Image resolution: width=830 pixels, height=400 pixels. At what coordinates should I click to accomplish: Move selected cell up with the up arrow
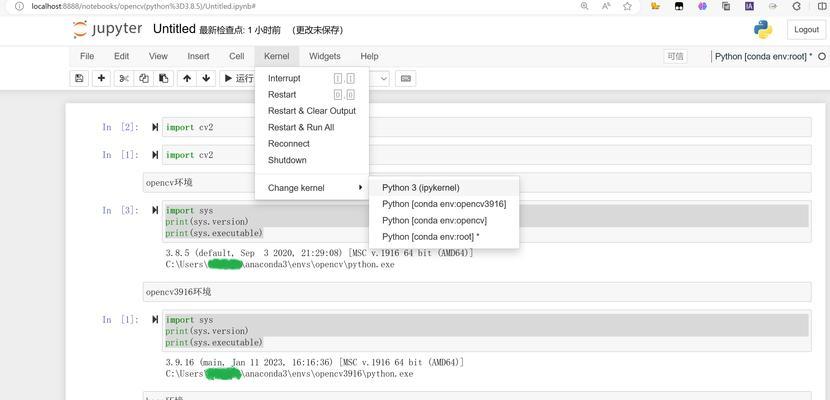point(187,78)
